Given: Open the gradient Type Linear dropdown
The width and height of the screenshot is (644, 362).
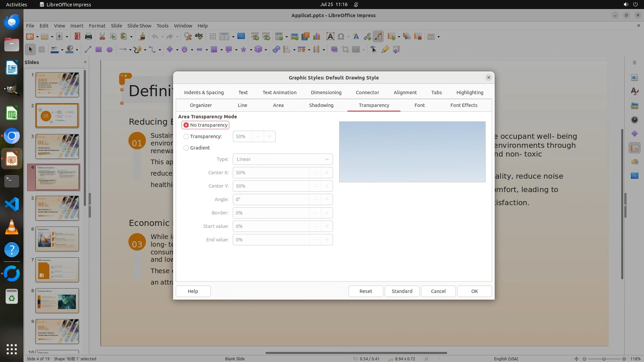Looking at the screenshot, I should pos(282,159).
